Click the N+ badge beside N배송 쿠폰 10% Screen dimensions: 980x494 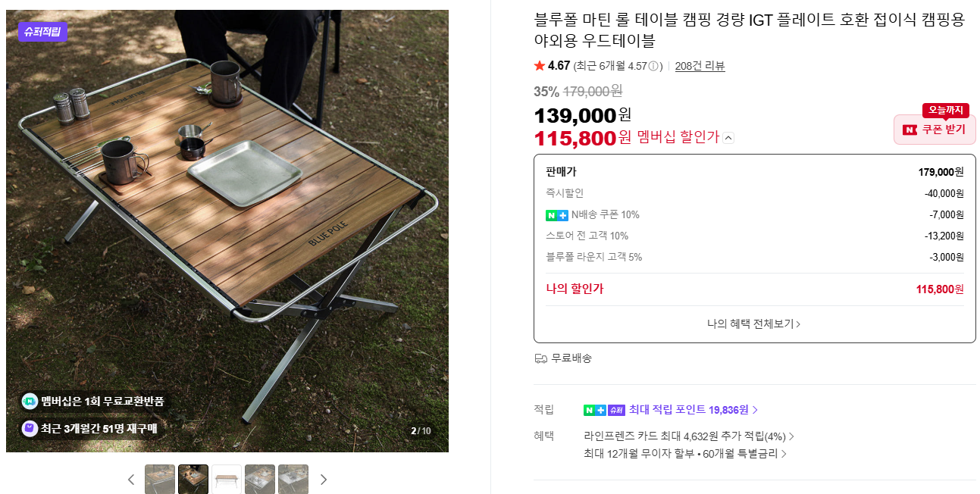(557, 215)
